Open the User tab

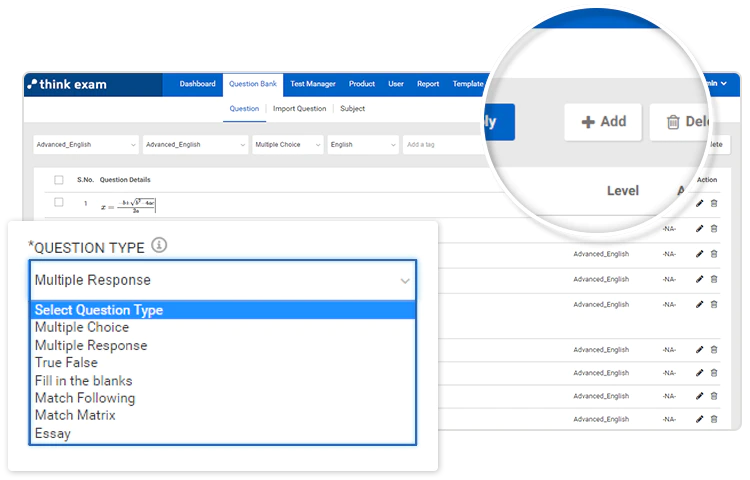[x=396, y=84]
